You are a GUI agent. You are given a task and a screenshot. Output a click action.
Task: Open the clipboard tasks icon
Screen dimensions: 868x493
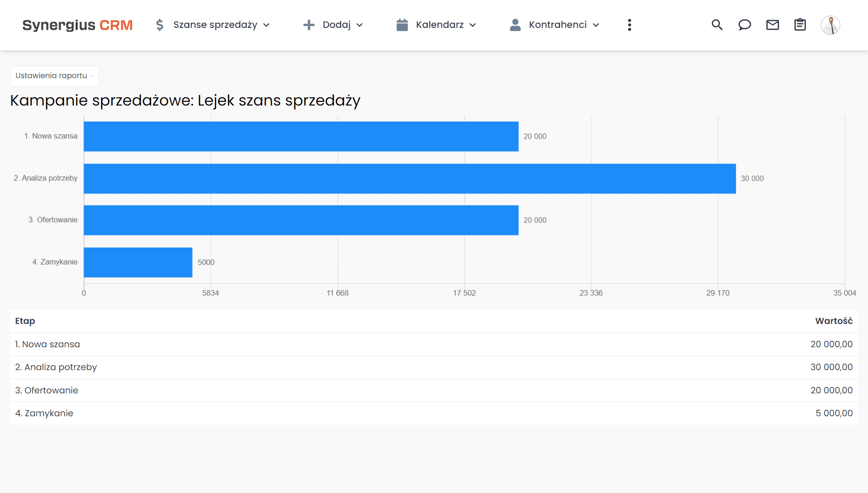[x=800, y=25]
